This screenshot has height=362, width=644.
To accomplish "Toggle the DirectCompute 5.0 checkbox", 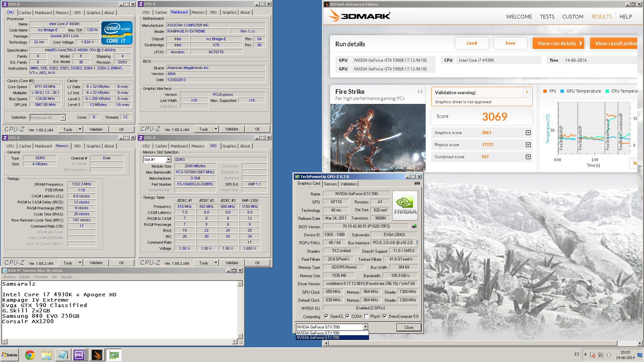I will click(x=385, y=316).
